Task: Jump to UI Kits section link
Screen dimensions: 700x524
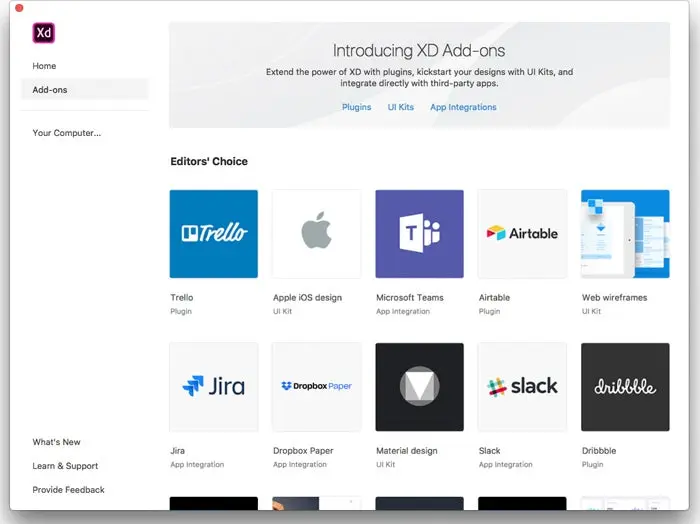Action: click(x=400, y=107)
